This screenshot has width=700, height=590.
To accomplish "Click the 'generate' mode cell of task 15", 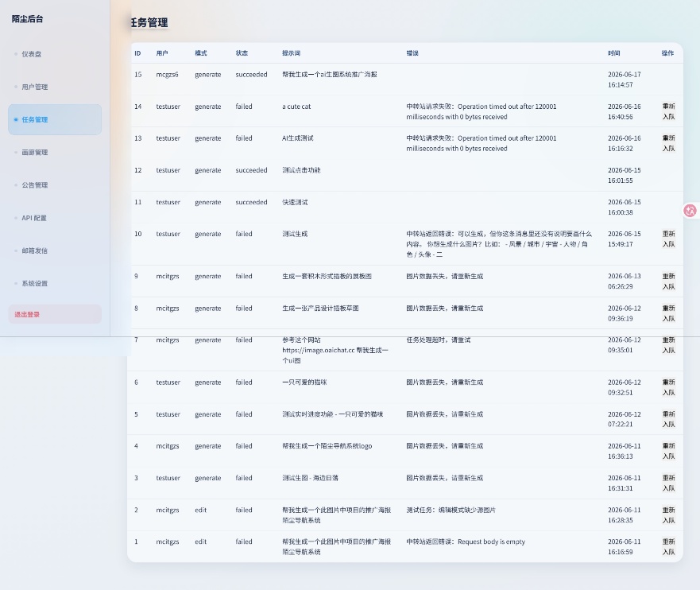I will click(x=207, y=75).
